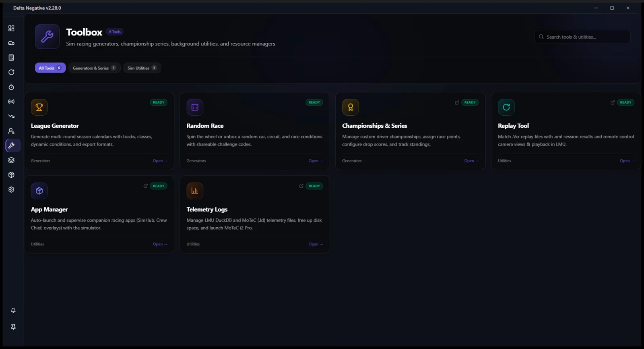The width and height of the screenshot is (644, 349).
Task: Click the Replay Tool circular arrow icon
Action: (x=506, y=107)
